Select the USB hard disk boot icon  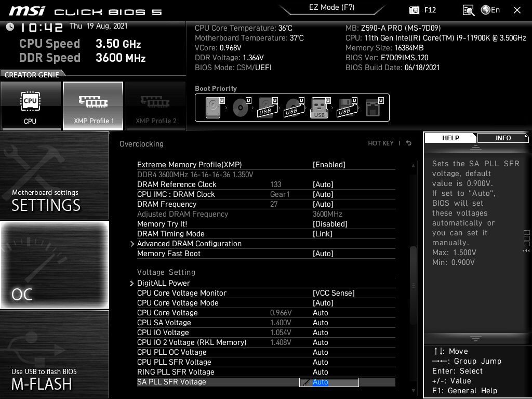pos(268,108)
